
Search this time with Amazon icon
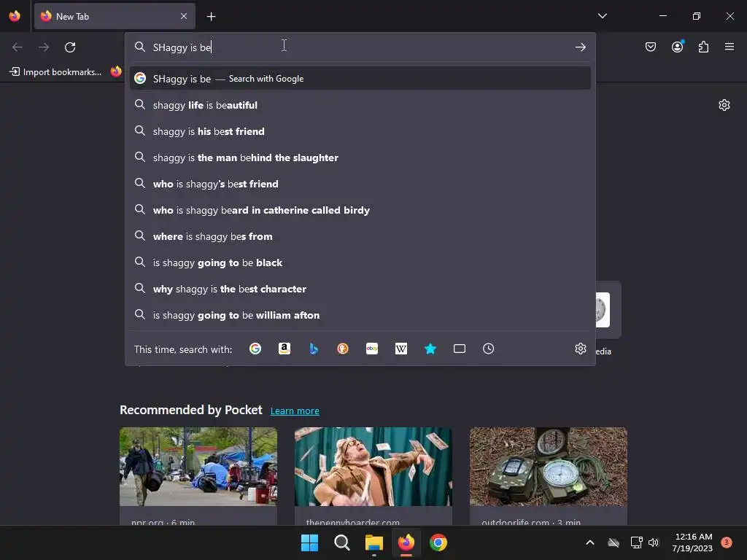point(285,349)
